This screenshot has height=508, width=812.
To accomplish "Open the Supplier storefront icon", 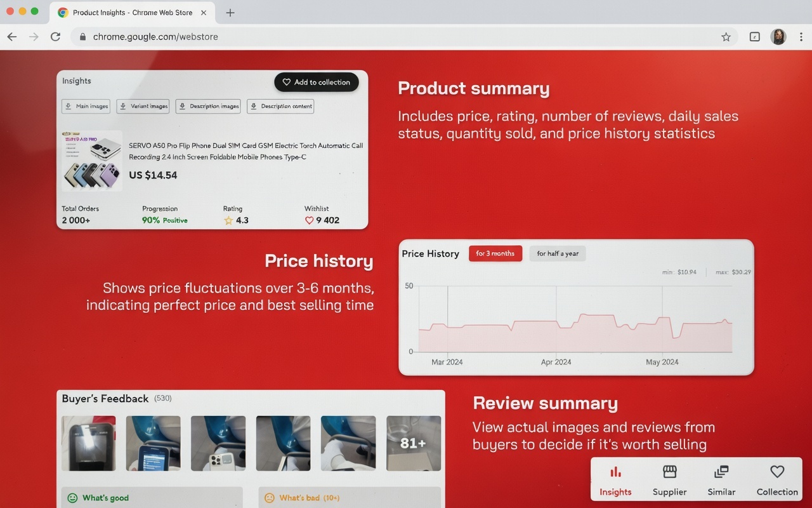I will 669,472.
